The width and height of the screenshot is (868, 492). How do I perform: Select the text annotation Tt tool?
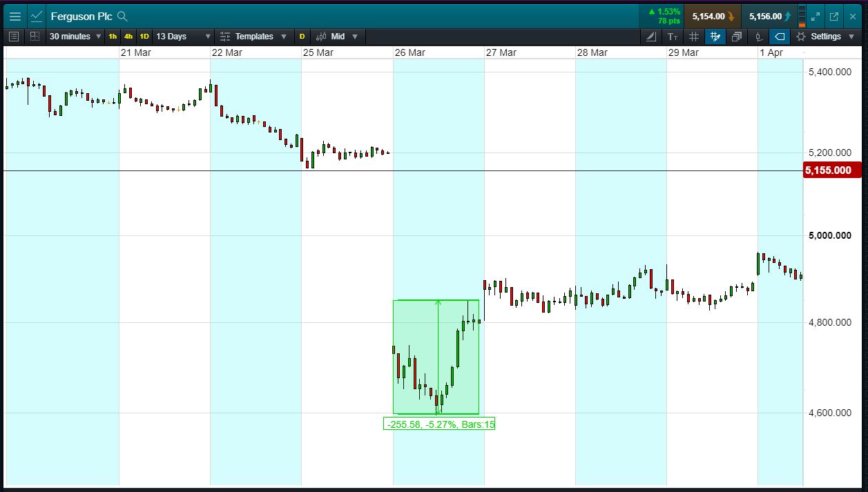pos(673,37)
